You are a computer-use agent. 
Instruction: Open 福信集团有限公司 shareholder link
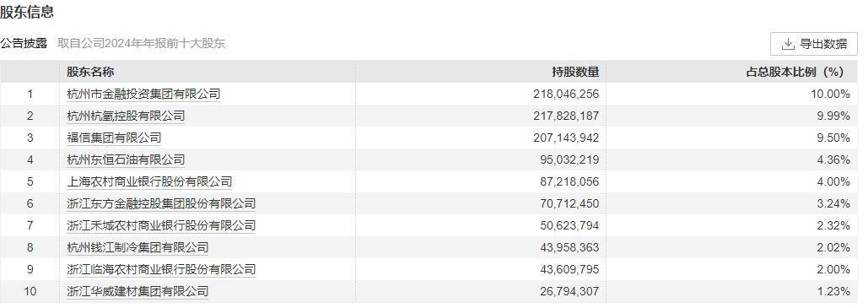click(114, 138)
